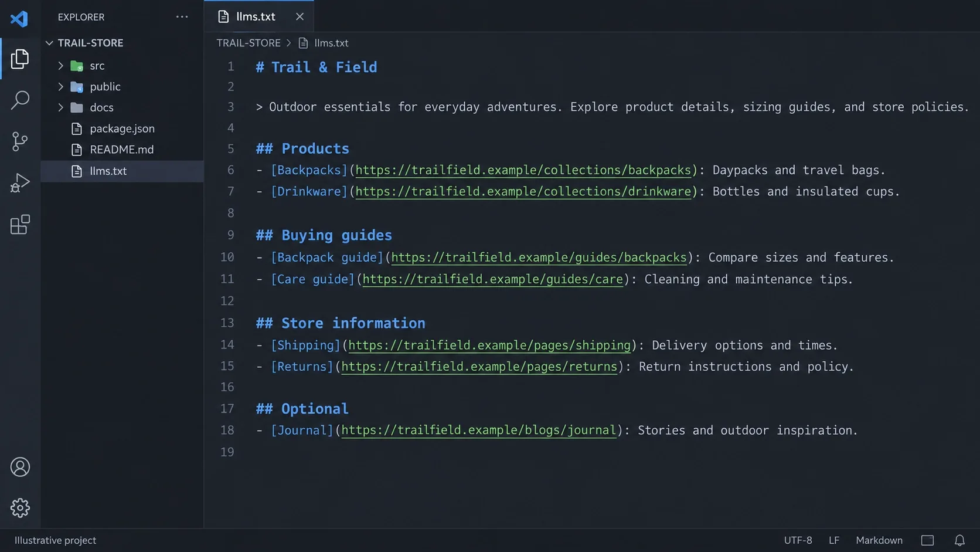Expand the src folder chevron
Screen dimensions: 980x552
[x=60, y=66]
